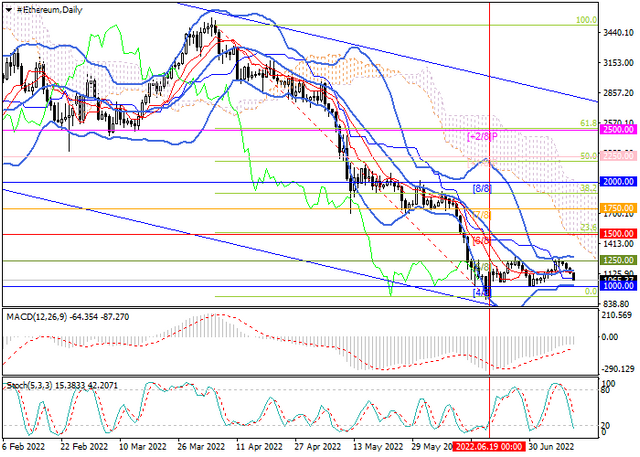Select the blue 2000.00 price level tag
Image resolution: width=640 pixels, height=457 pixels.
point(619,182)
